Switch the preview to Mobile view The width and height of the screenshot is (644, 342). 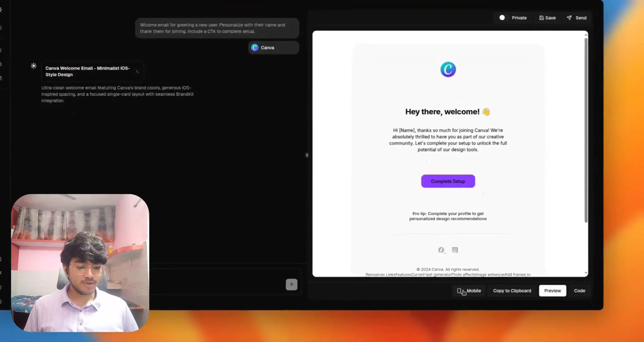pos(469,291)
